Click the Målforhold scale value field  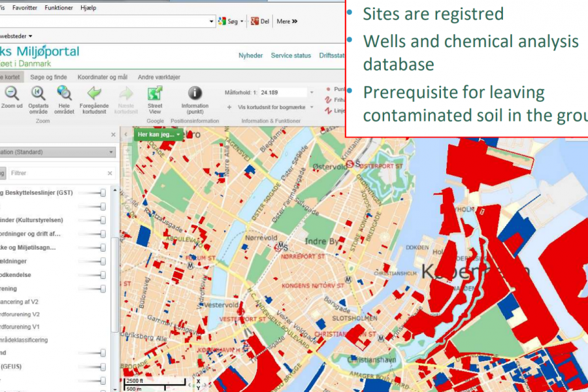tap(284, 93)
